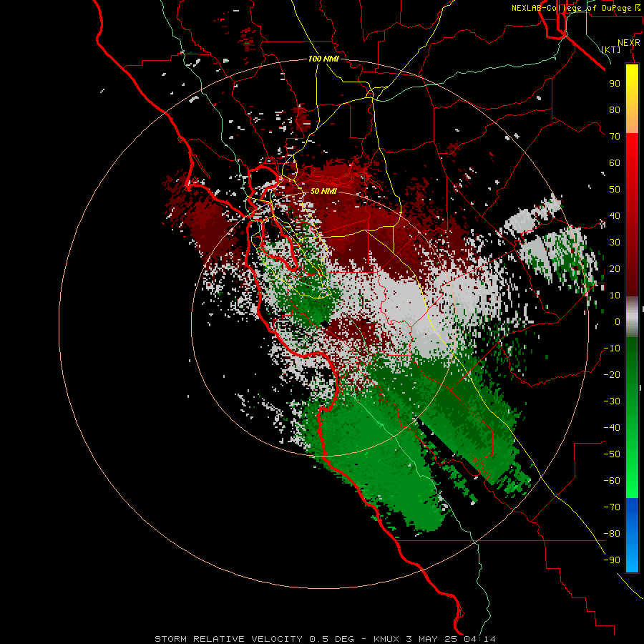Image resolution: width=644 pixels, height=644 pixels.
Task: Click the [KT] units label above color bar
Action: [611, 49]
